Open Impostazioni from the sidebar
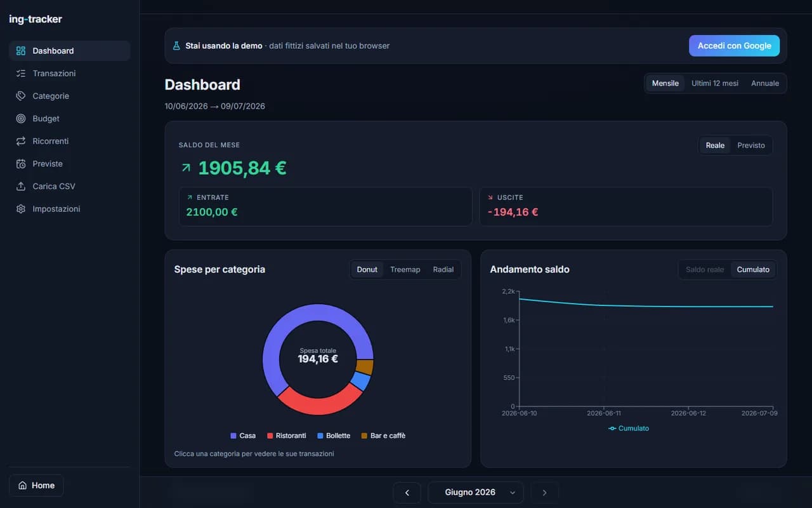The height and width of the screenshot is (508, 812). point(70,209)
